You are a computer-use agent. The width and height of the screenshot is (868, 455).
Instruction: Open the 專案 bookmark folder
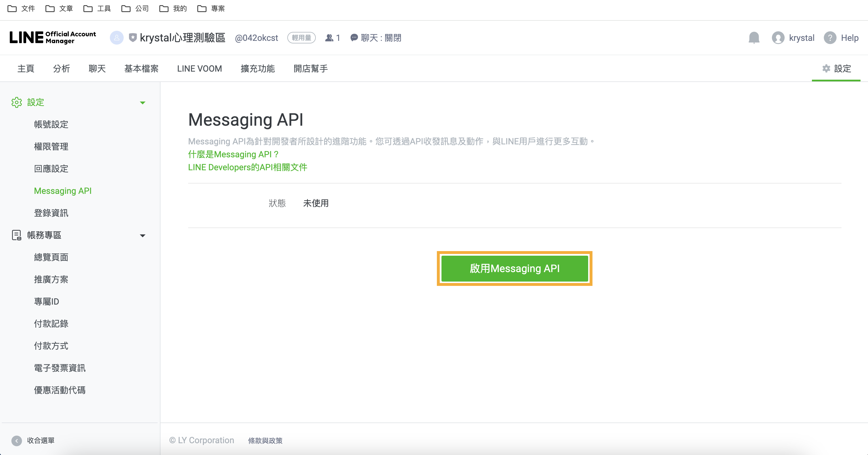[211, 8]
